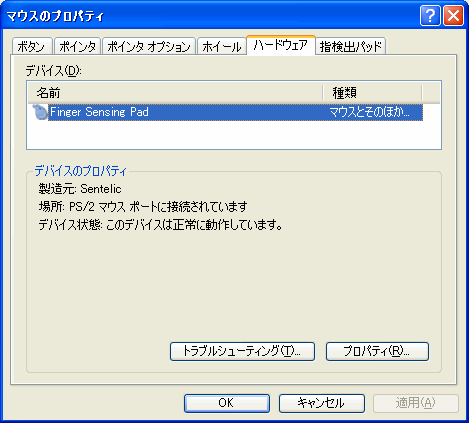Switch to the ボタン tab
The width and height of the screenshot is (469, 423).
click(32, 46)
